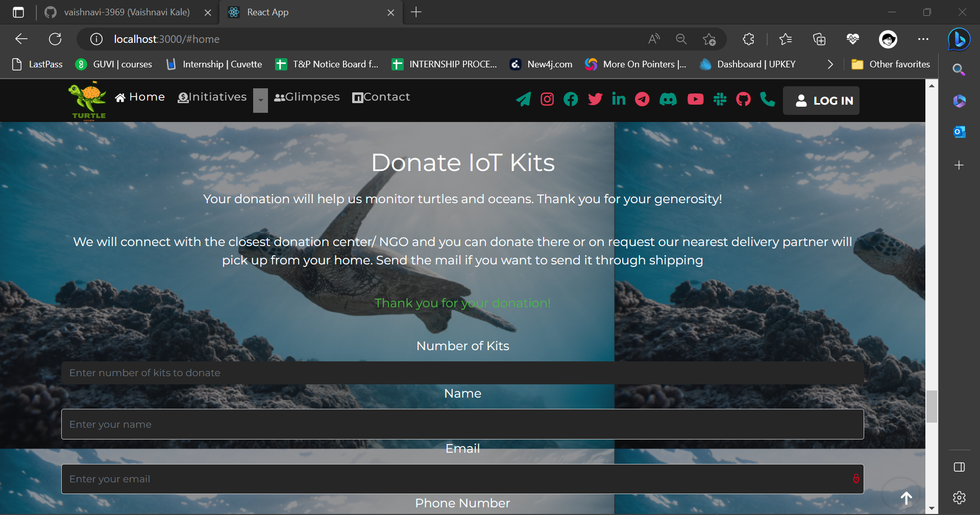Click the green phone call icon
The image size is (980, 515).
(767, 99)
